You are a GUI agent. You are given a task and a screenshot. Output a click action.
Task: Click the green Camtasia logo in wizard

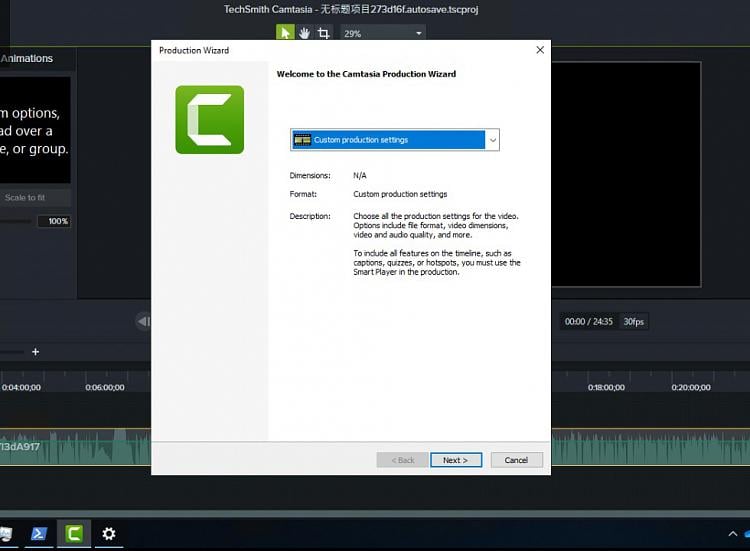(x=210, y=120)
